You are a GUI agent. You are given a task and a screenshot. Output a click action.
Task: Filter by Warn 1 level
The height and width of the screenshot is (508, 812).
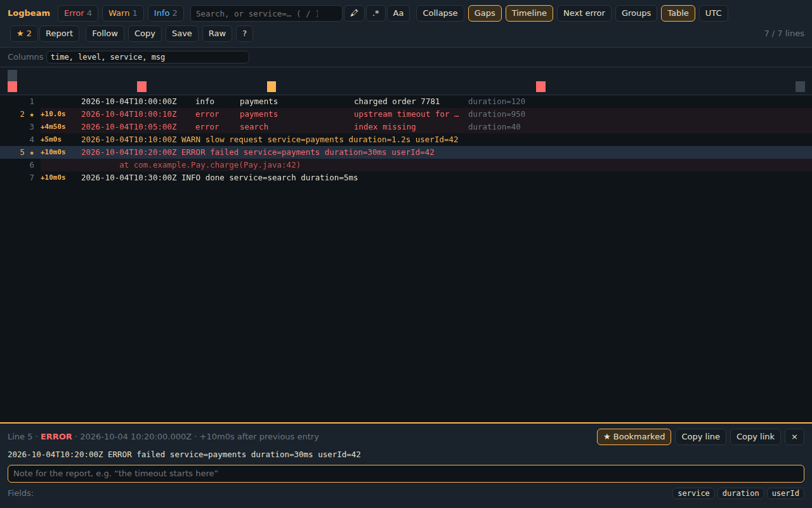(x=123, y=13)
